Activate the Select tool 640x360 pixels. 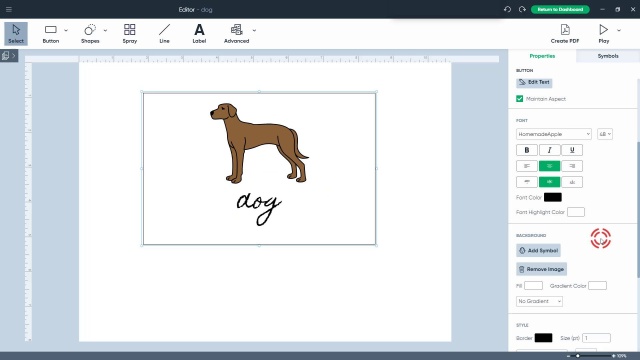pos(16,33)
